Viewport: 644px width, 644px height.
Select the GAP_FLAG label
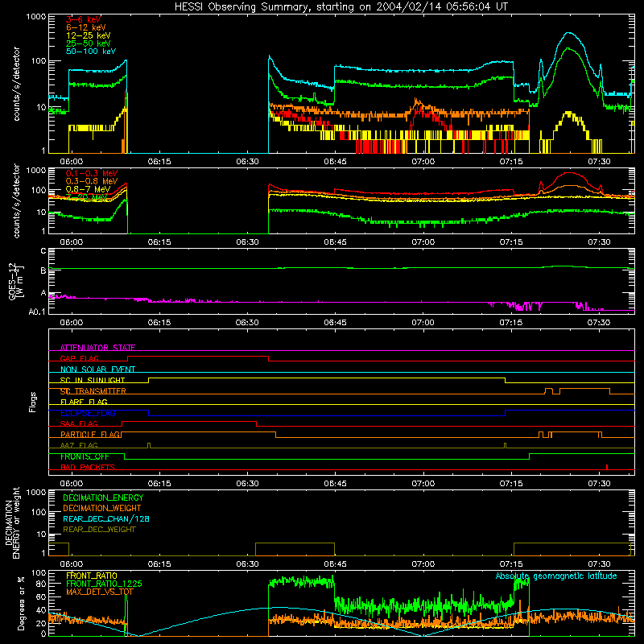[x=79, y=358]
